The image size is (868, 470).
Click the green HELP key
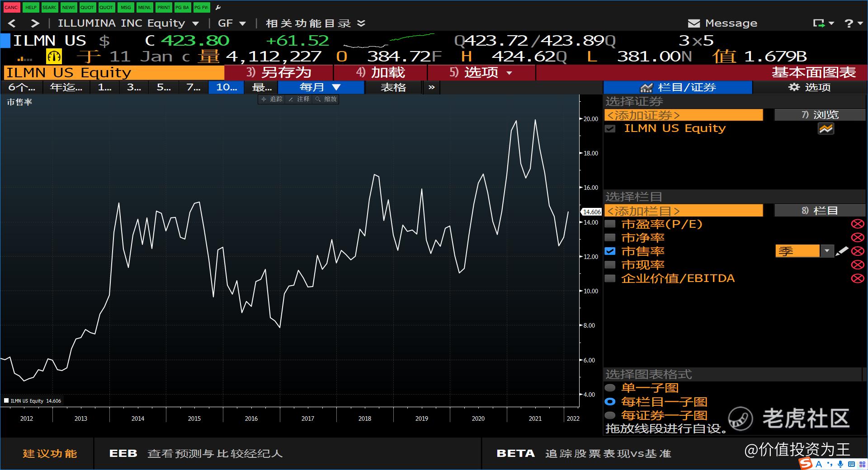click(31, 7)
